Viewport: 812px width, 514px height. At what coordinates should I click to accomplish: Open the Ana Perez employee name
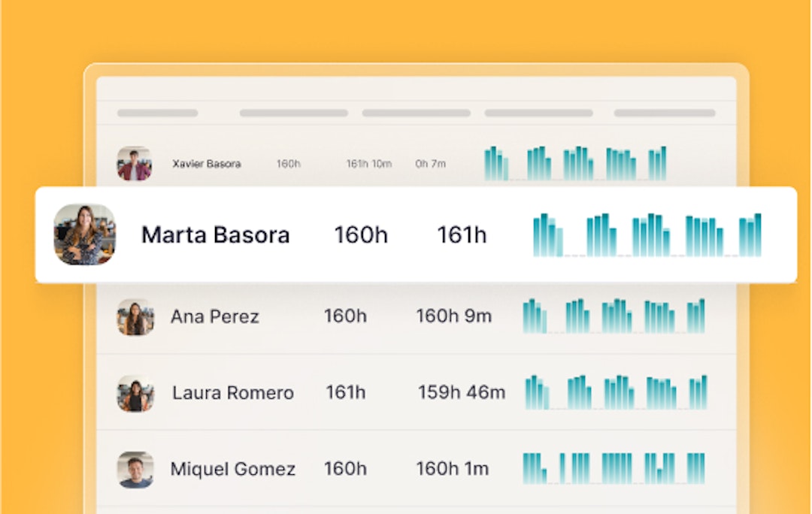(x=214, y=317)
